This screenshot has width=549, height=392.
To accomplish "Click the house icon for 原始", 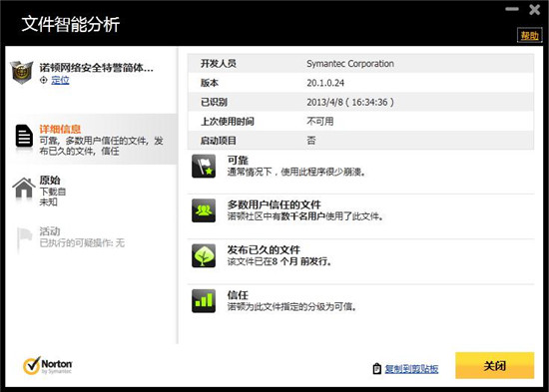I will (24, 188).
